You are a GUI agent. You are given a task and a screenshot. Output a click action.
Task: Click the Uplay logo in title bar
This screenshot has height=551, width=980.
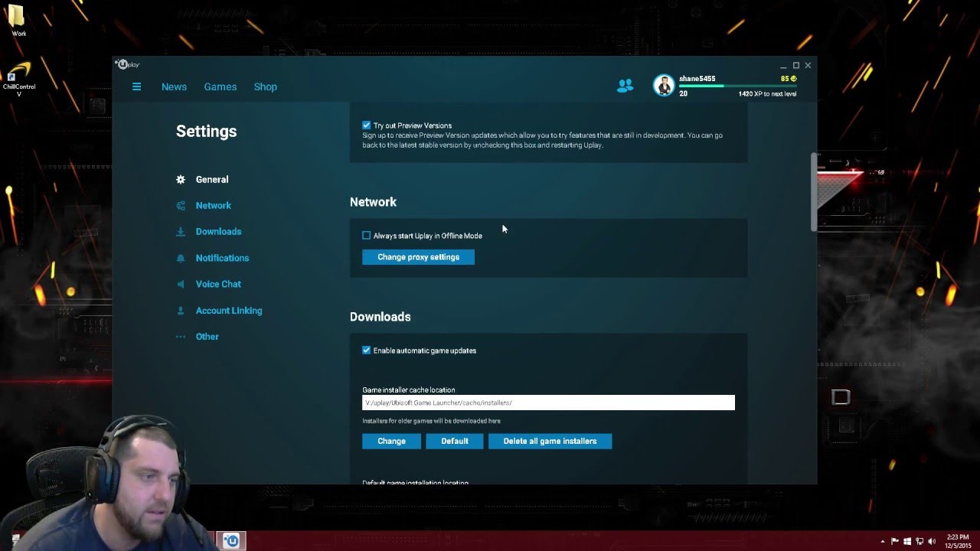point(128,65)
